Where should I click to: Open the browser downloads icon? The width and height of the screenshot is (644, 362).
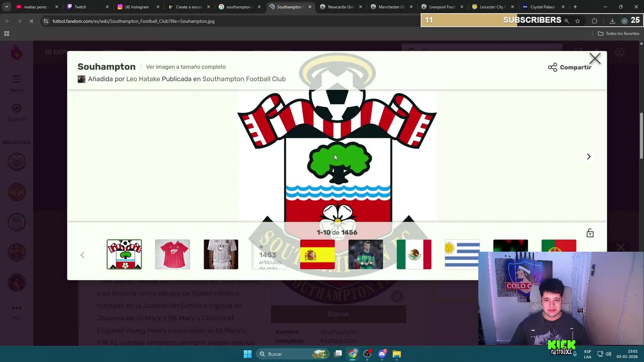coord(612,21)
